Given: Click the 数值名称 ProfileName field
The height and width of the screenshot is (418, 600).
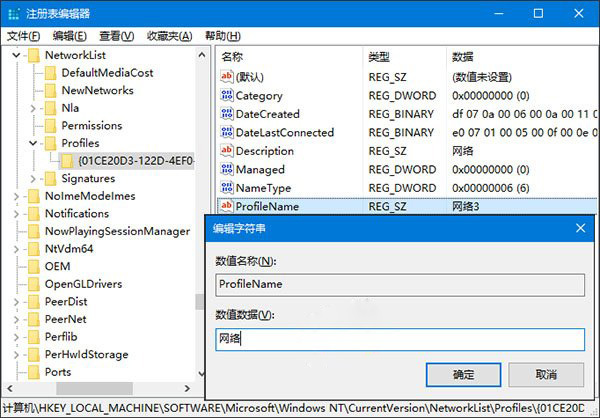Looking at the screenshot, I should (400, 284).
